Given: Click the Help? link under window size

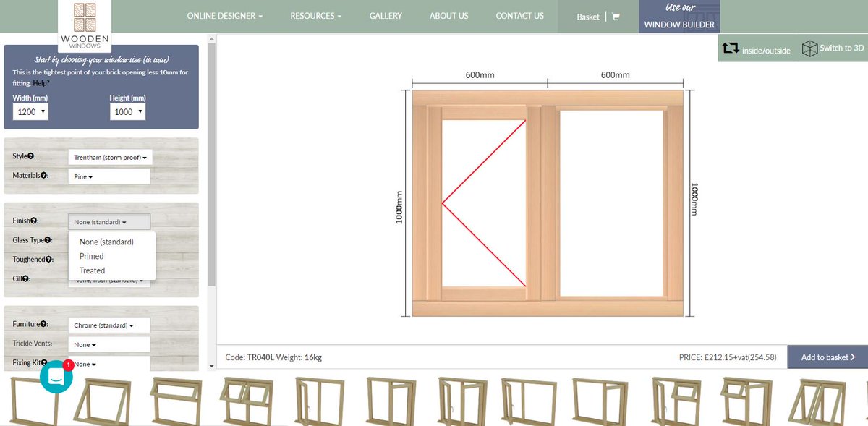Looking at the screenshot, I should coord(41,83).
